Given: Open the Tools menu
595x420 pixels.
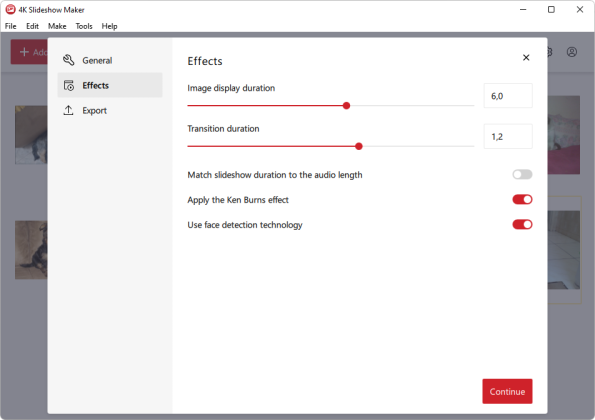Looking at the screenshot, I should [x=84, y=26].
